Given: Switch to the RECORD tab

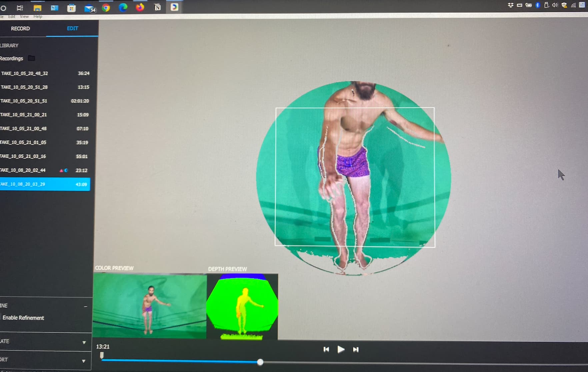Looking at the screenshot, I should [20, 29].
